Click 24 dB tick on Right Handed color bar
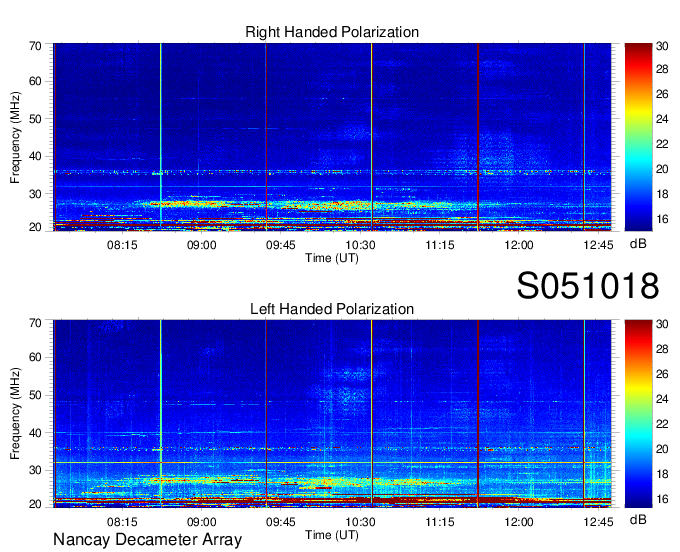Screen dimensions: 680x552 click(662, 119)
